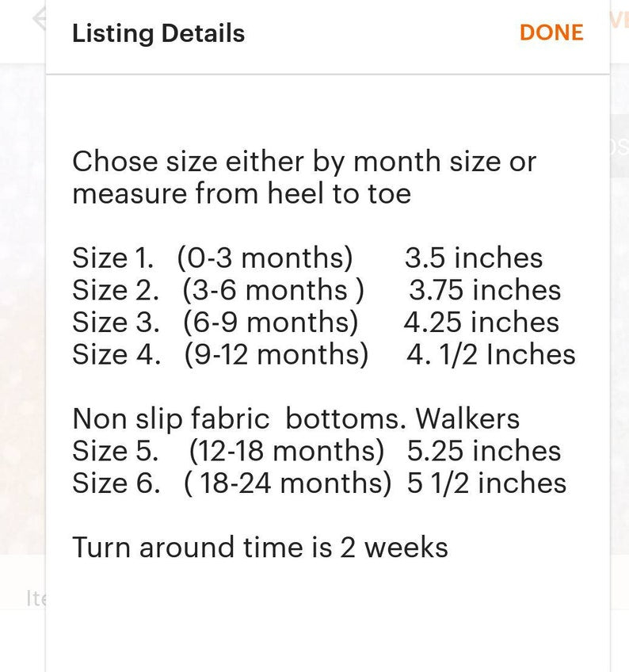Screen dimensions: 629x672
Task: Tap the 3.75 inches measurement
Action: click(x=485, y=290)
